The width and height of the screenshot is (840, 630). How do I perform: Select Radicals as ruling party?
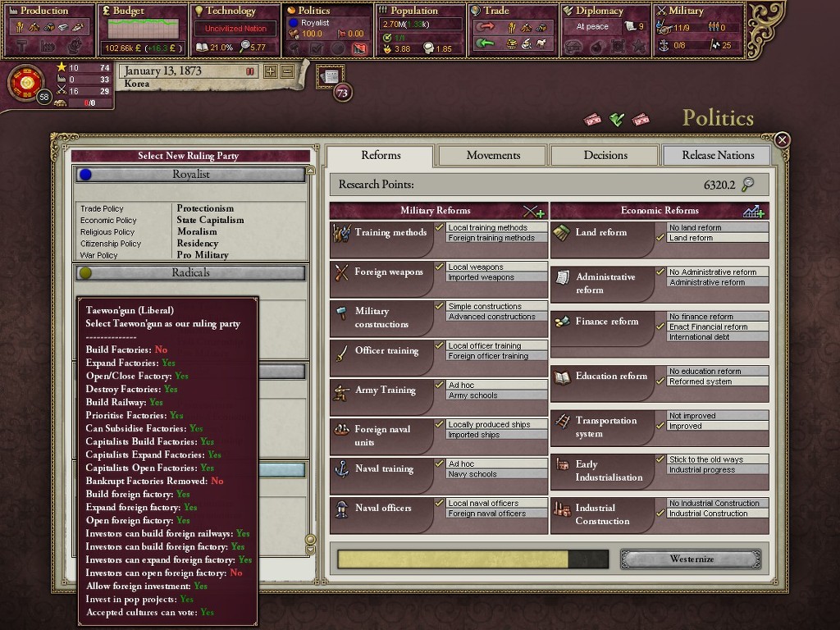190,272
